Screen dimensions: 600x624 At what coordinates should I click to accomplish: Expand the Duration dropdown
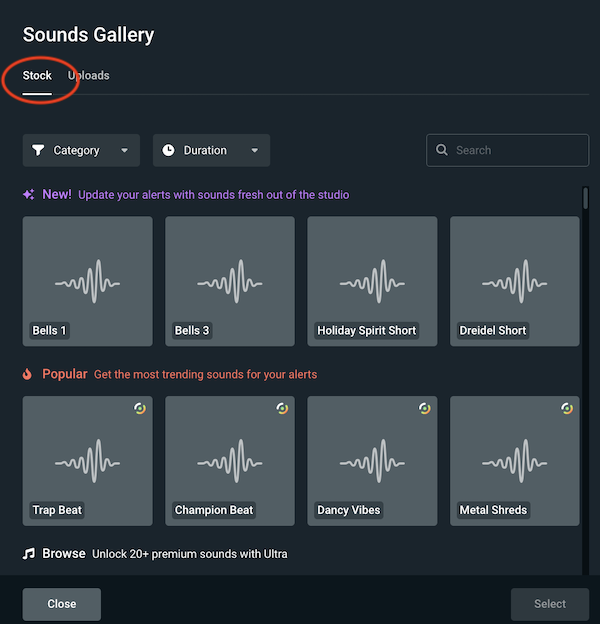click(x=211, y=150)
